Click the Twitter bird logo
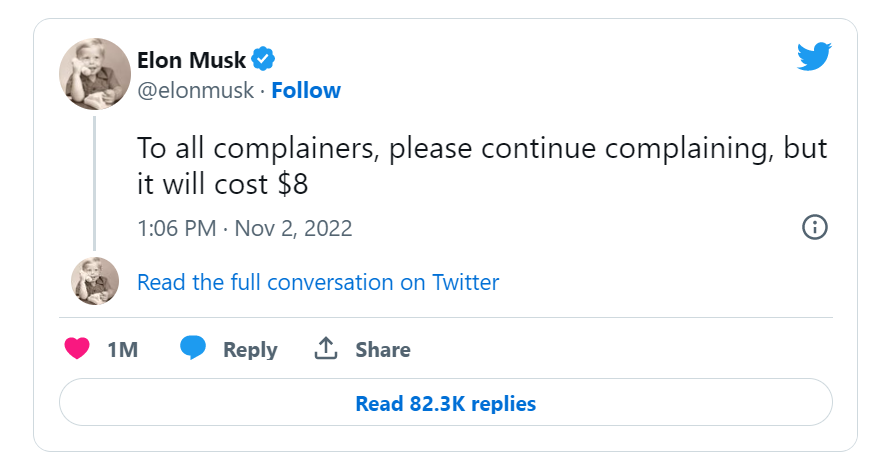This screenshot has height=455, width=870. coord(814,57)
